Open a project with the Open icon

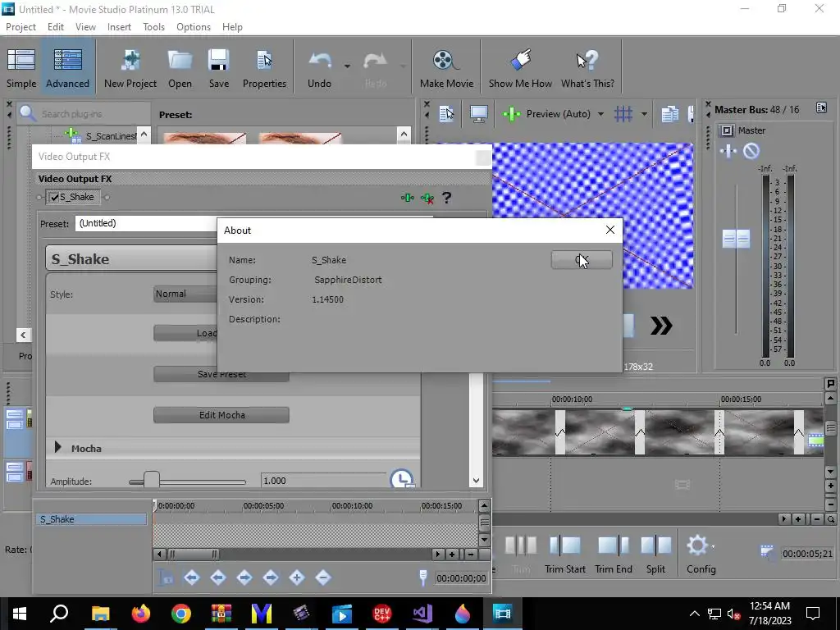pos(180,68)
